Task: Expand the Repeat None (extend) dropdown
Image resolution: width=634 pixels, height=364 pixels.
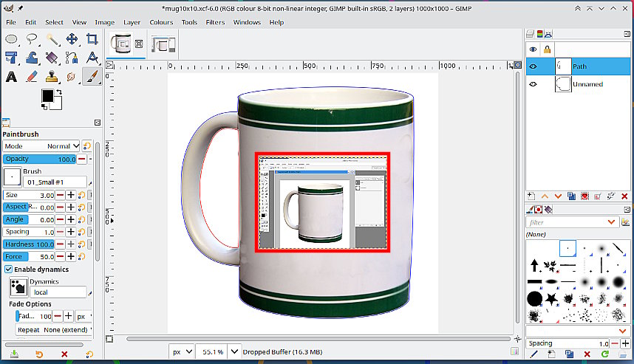Action: [x=53, y=330]
